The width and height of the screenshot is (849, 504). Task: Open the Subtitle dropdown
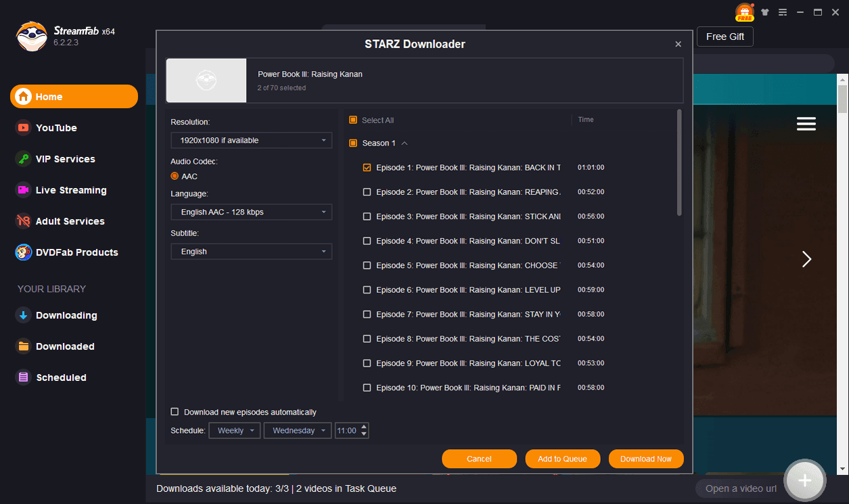click(x=251, y=251)
